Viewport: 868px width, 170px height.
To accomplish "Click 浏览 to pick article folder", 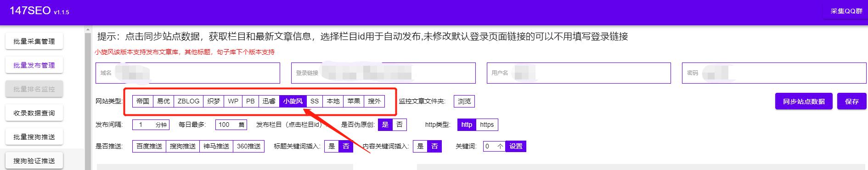I will [x=464, y=101].
